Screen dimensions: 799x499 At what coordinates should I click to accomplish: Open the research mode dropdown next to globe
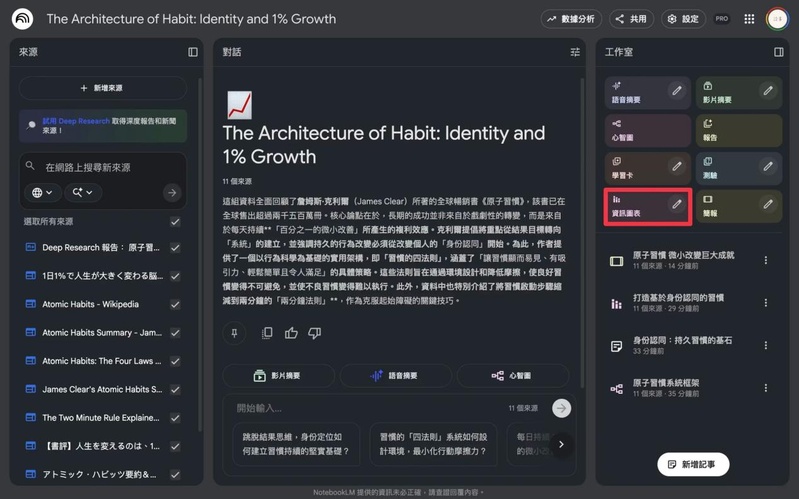click(83, 193)
